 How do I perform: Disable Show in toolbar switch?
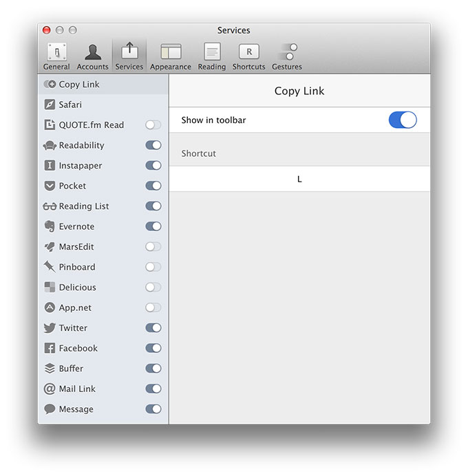(x=403, y=120)
